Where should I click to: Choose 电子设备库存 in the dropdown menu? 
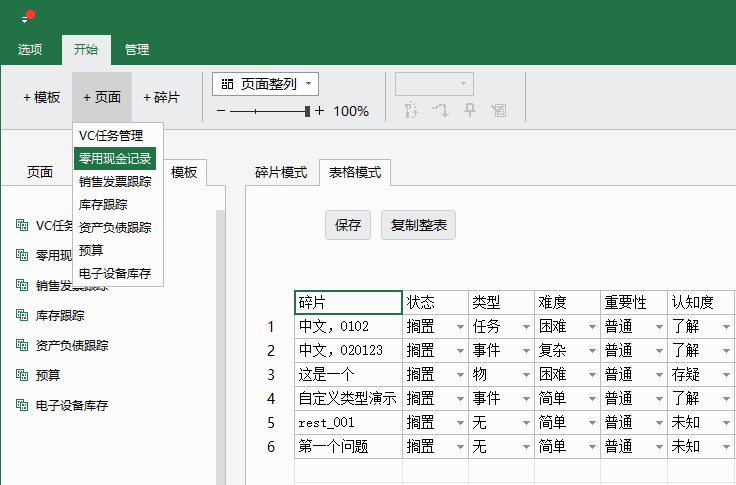[115, 273]
